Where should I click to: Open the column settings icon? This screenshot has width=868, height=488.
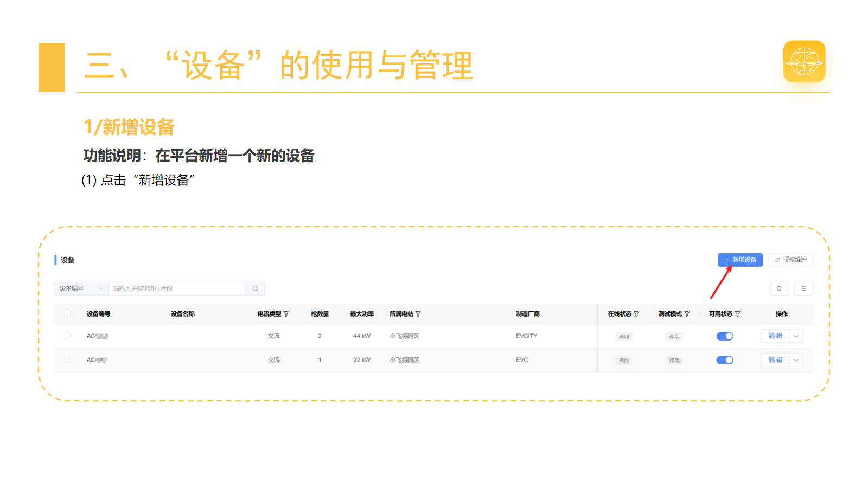(803, 288)
